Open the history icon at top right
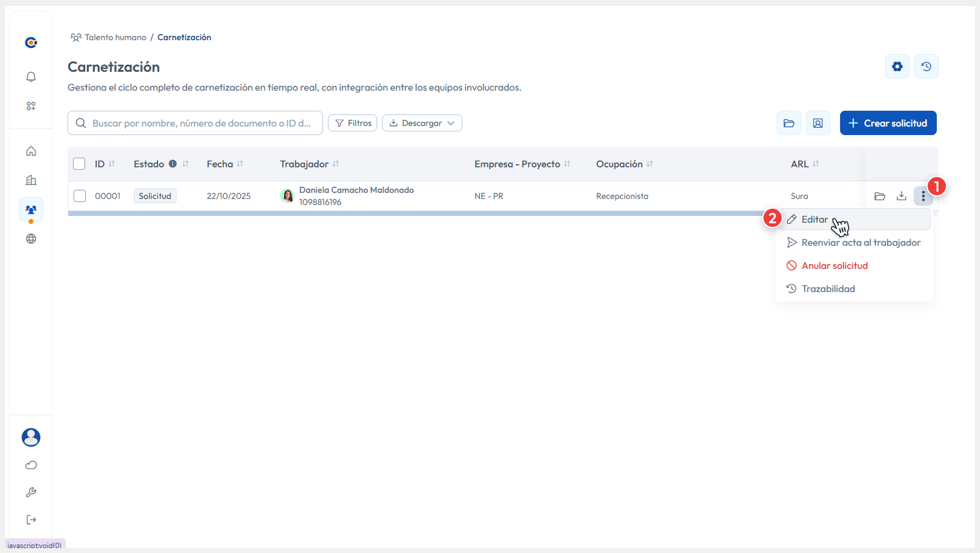This screenshot has height=553, width=980. (x=926, y=66)
